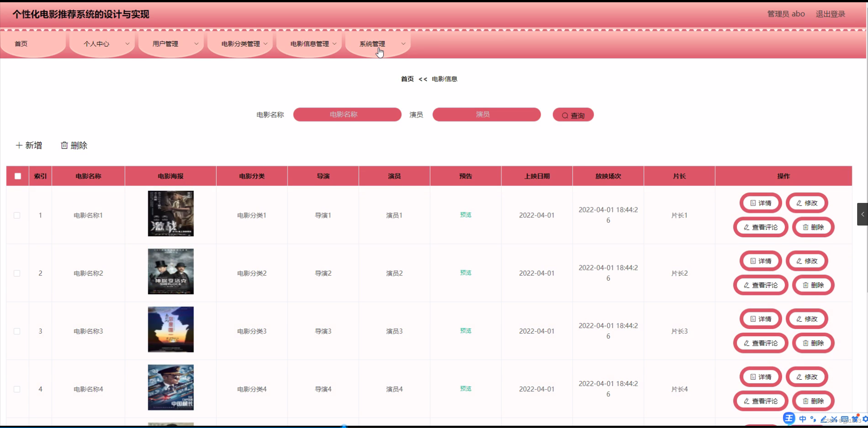The width and height of the screenshot is (868, 428).
Task: Click the 新增 plus icon to add movie
Action: coord(19,145)
